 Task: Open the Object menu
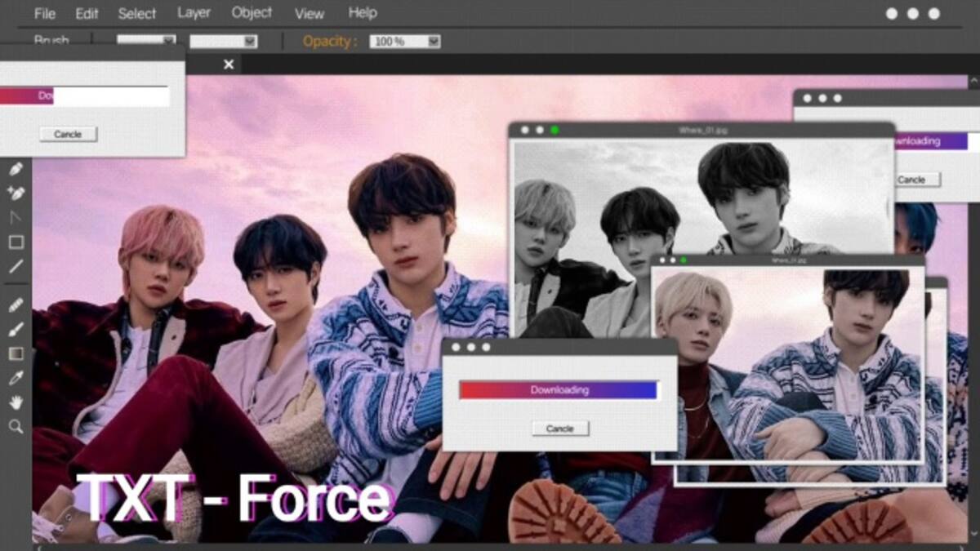click(x=252, y=13)
